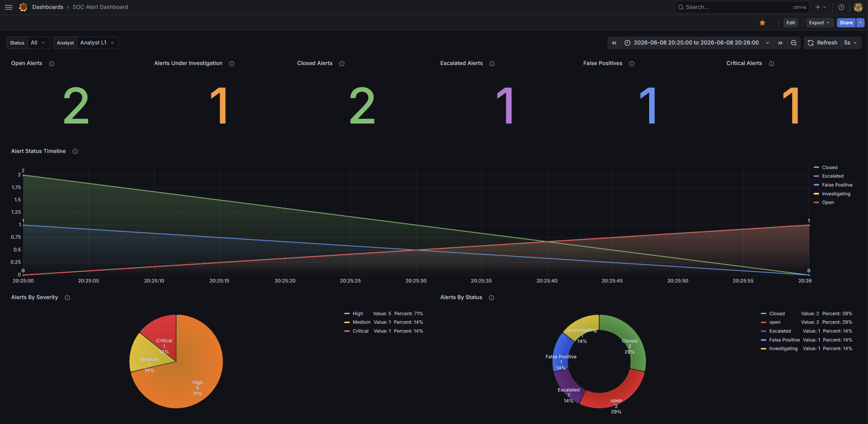This screenshot has width=868, height=424.
Task: Click the clock icon in time picker
Action: point(627,43)
